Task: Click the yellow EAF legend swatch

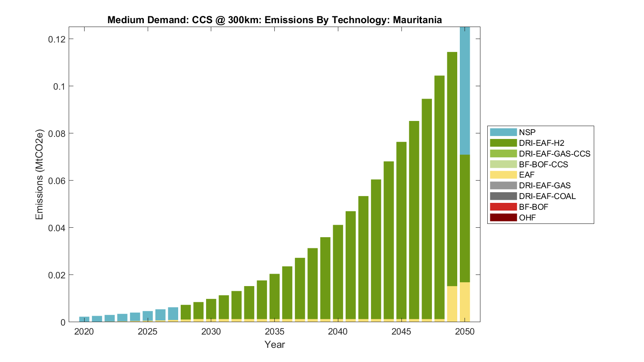Action: point(503,175)
